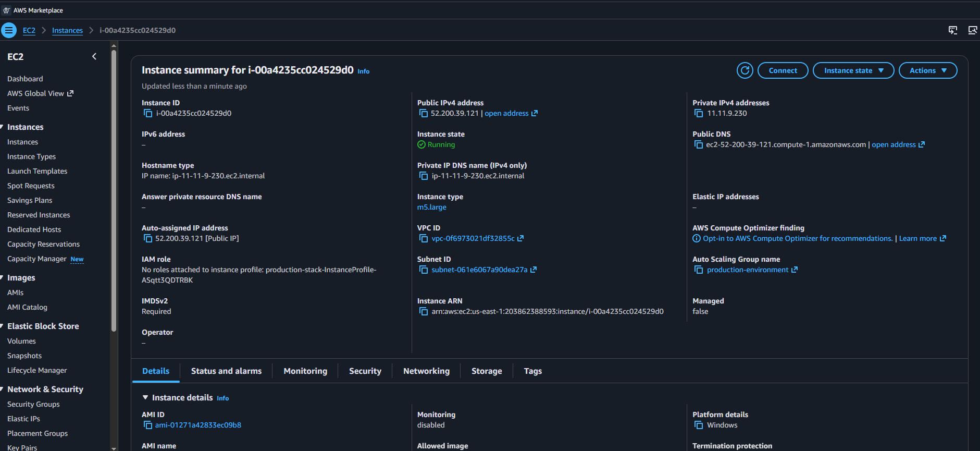
Task: Open the Actions dropdown
Action: pyautogui.click(x=928, y=70)
